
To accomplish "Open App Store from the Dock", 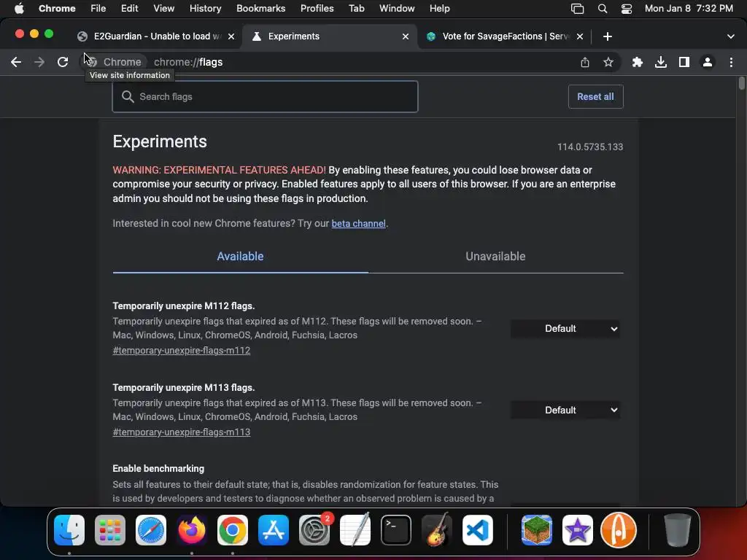I will point(274,530).
